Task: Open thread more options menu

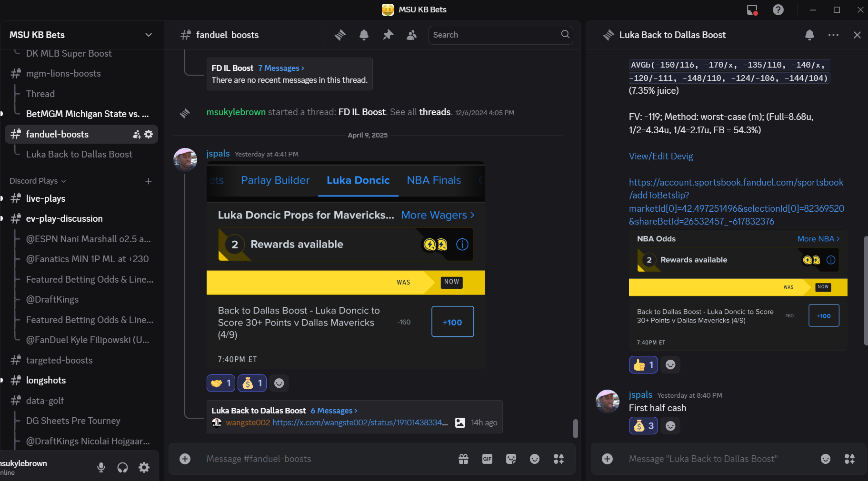Action: [x=833, y=35]
